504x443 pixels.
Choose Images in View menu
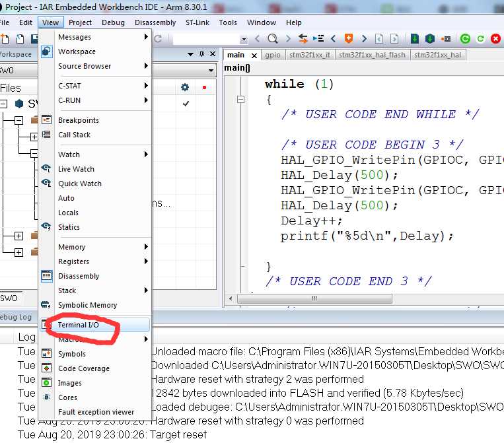(x=95, y=383)
